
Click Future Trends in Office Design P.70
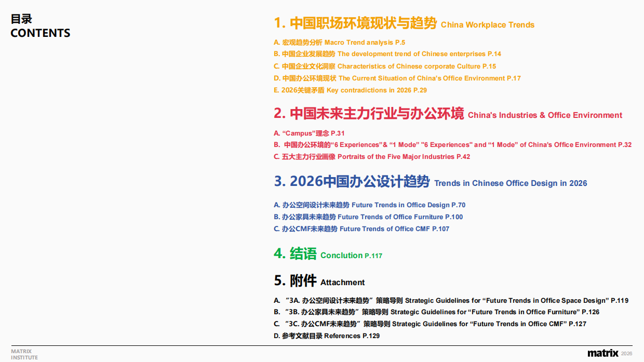pyautogui.click(x=369, y=205)
